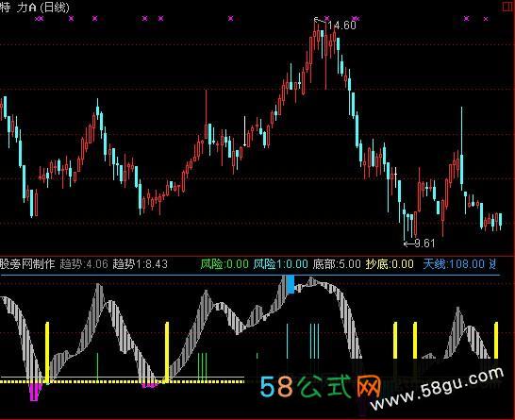
Task: Click the thick blue bar atop the indicator
Action: click(291, 285)
